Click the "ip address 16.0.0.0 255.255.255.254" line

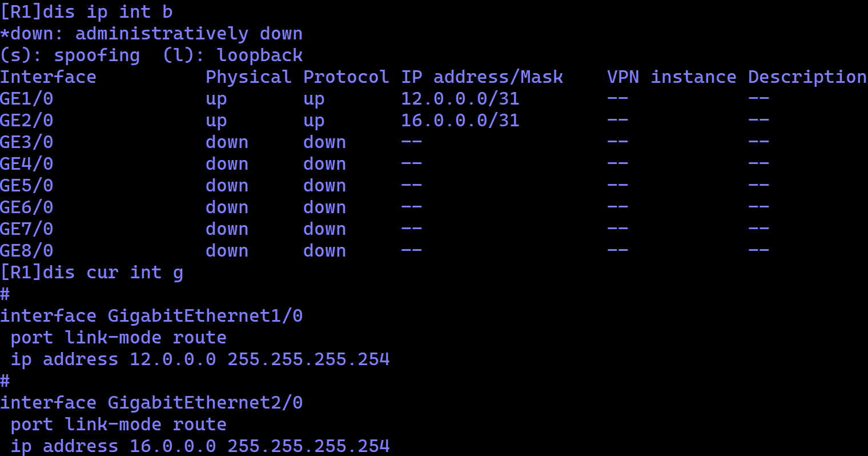200,446
